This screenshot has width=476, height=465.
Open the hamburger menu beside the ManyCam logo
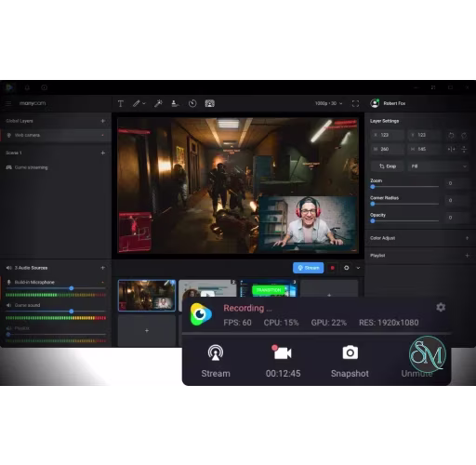pyautogui.click(x=8, y=103)
